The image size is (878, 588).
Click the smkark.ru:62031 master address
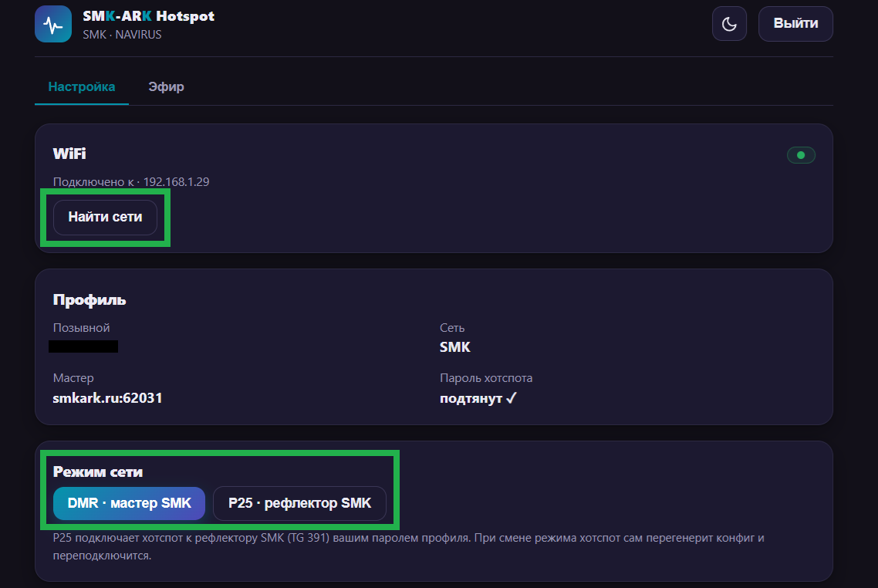click(107, 398)
